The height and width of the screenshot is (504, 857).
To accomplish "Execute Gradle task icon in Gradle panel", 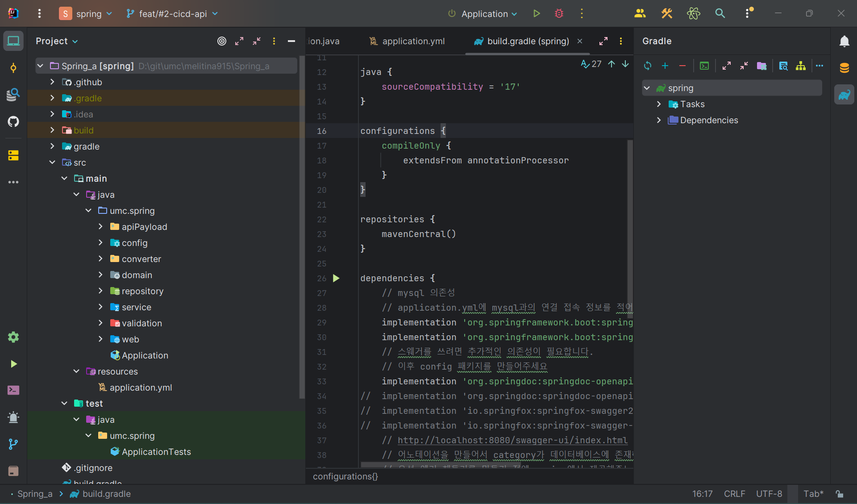I will coord(704,66).
